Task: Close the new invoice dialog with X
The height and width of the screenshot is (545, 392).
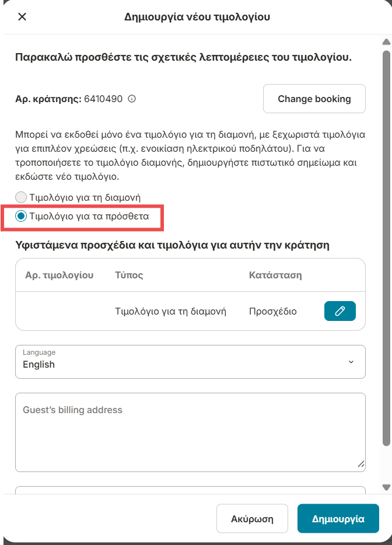Action: coord(22,16)
